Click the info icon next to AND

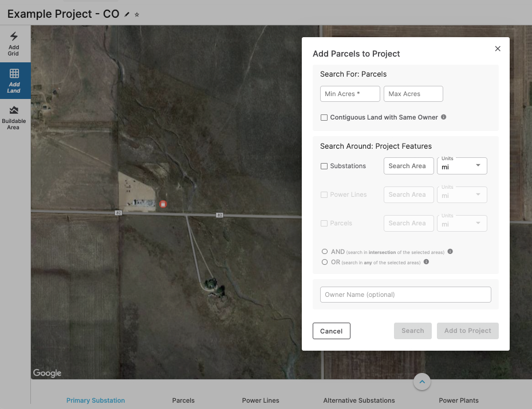[x=450, y=251]
